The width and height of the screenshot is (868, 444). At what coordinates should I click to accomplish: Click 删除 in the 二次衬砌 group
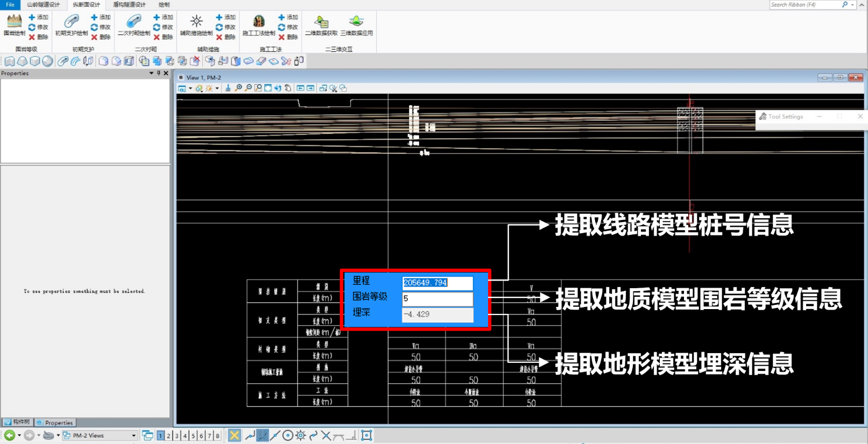(163, 37)
